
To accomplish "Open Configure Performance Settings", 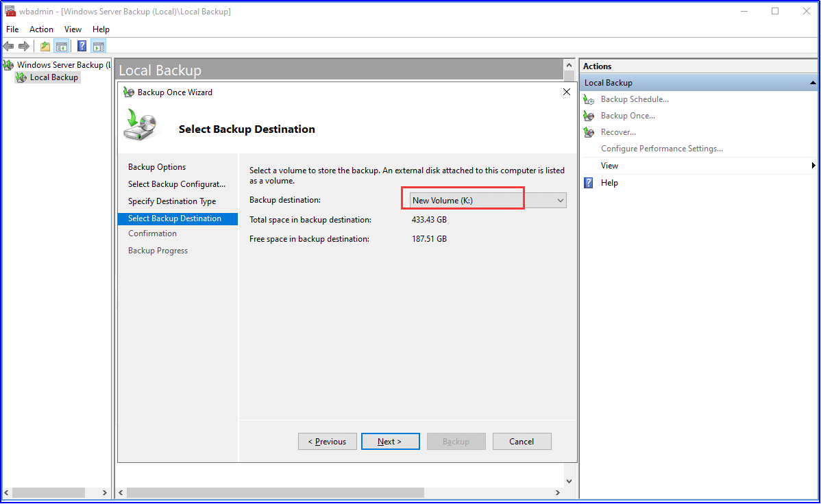I will [x=662, y=149].
